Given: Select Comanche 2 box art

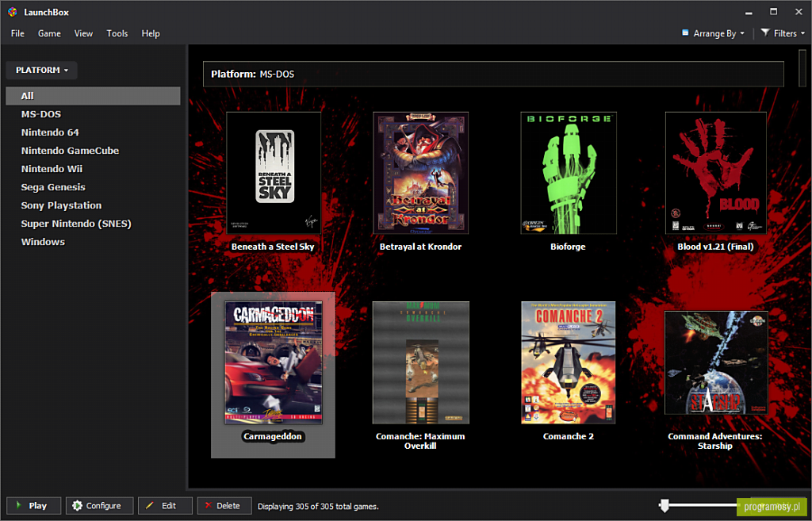Looking at the screenshot, I should (568, 362).
